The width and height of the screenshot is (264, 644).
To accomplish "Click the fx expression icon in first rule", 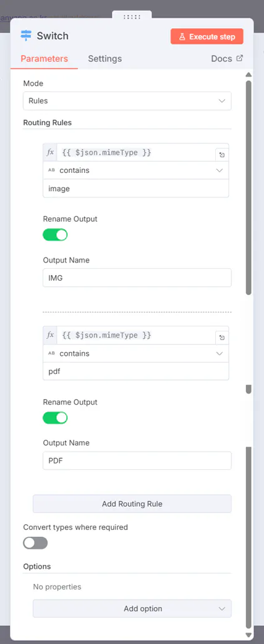I will coord(51,152).
